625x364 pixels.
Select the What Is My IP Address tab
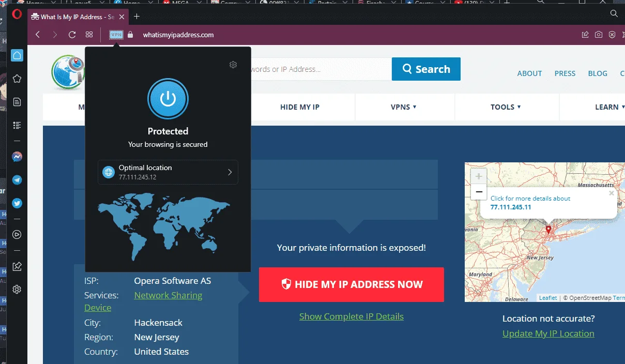[x=78, y=17]
